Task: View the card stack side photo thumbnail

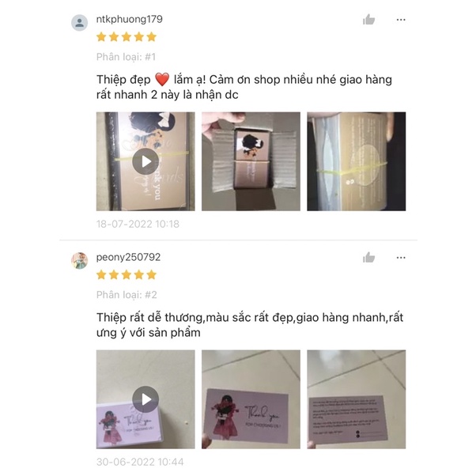Action: pos(357,161)
